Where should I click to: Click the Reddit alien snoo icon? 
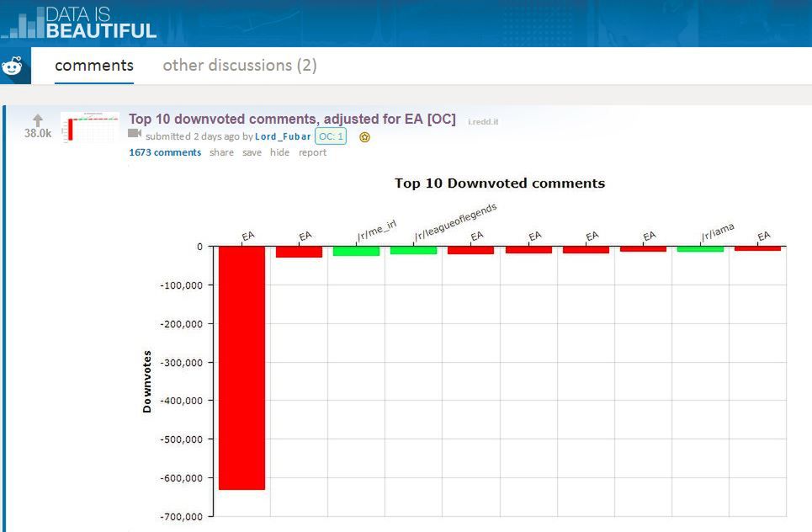[x=12, y=66]
